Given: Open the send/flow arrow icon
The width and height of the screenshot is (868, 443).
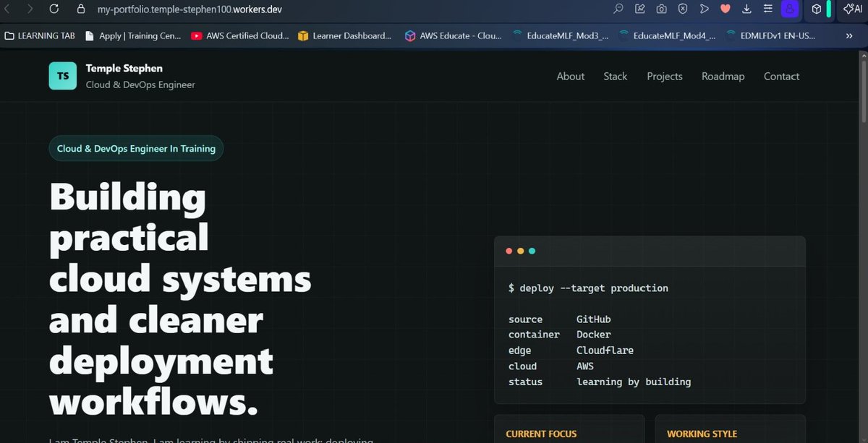Looking at the screenshot, I should (x=704, y=9).
